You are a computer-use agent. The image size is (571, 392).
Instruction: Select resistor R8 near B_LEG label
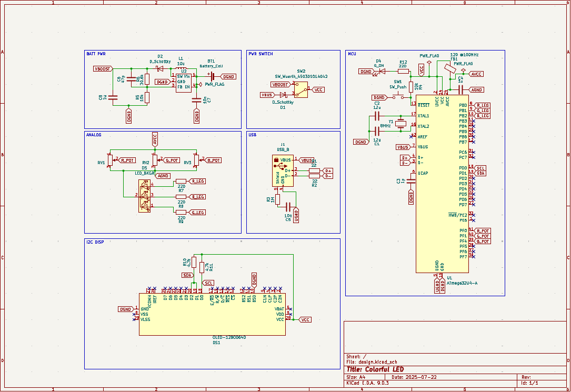[181, 197]
